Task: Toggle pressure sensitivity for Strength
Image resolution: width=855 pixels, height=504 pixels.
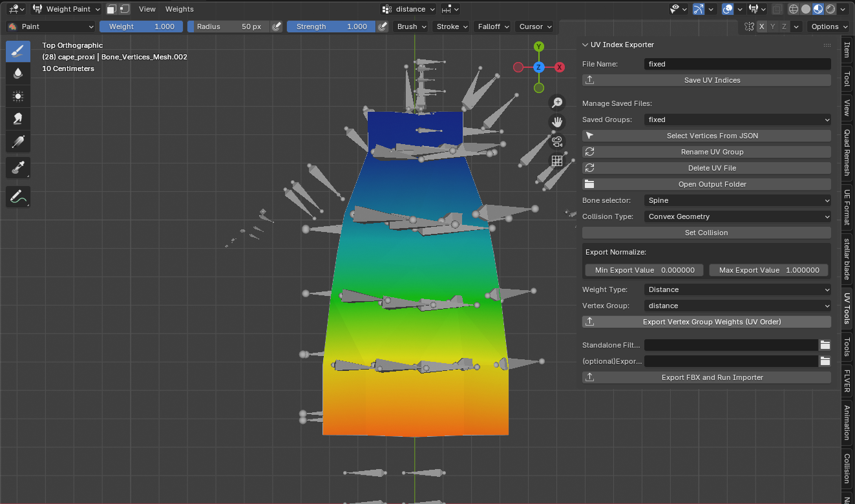Action: point(382,26)
